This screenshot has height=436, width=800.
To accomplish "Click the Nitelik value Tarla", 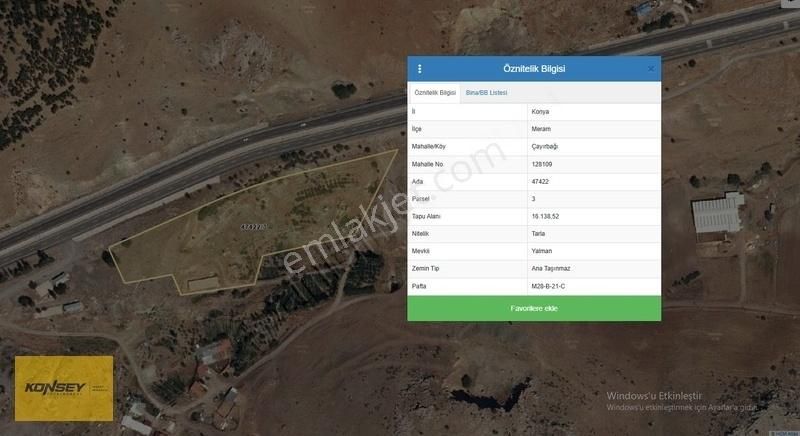I will point(538,234).
